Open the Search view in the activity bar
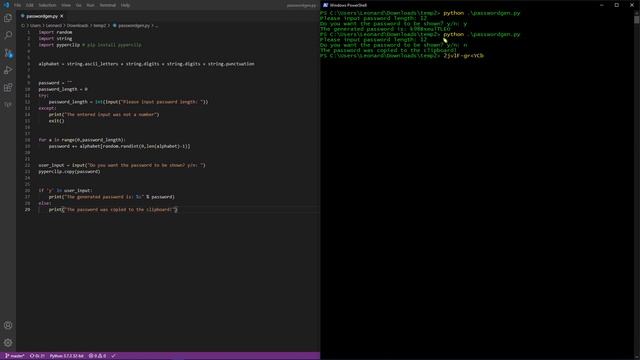The image size is (640, 360). (x=8, y=35)
